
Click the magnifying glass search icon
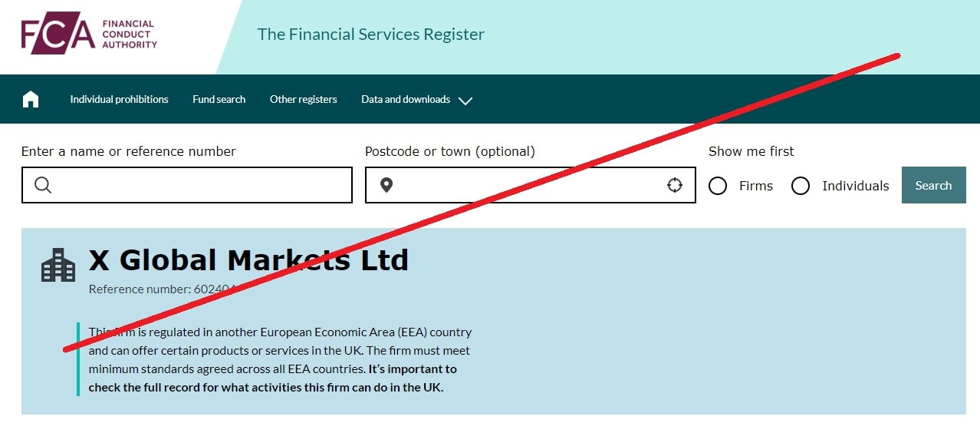click(43, 185)
